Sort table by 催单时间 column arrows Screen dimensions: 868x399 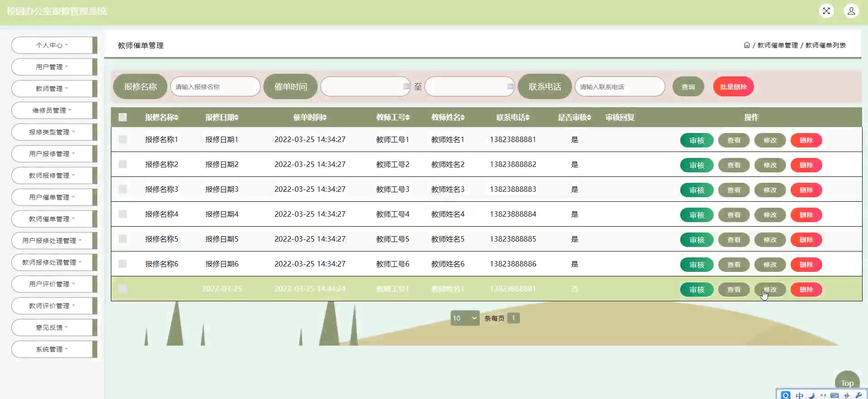(324, 118)
